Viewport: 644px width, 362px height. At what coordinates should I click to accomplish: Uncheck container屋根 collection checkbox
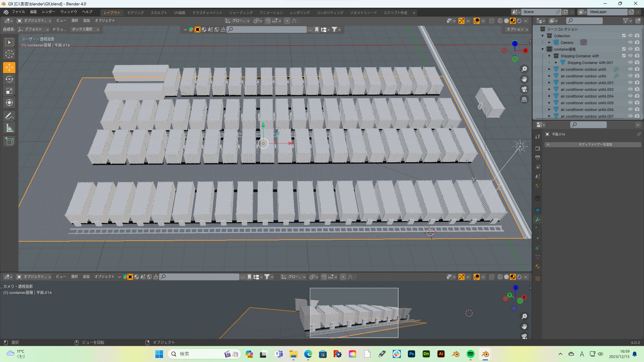click(x=624, y=49)
